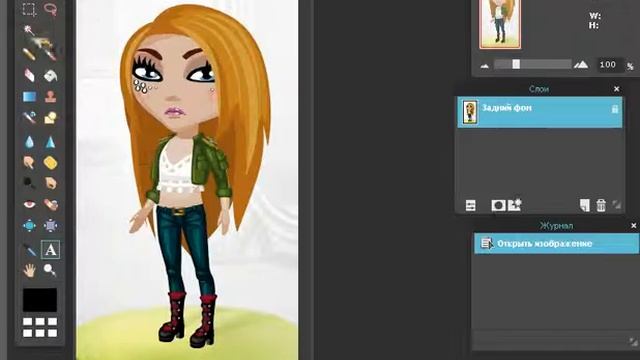Select the Color Picker eyedropper tool
The height and width of the screenshot is (360, 640).
29,249
